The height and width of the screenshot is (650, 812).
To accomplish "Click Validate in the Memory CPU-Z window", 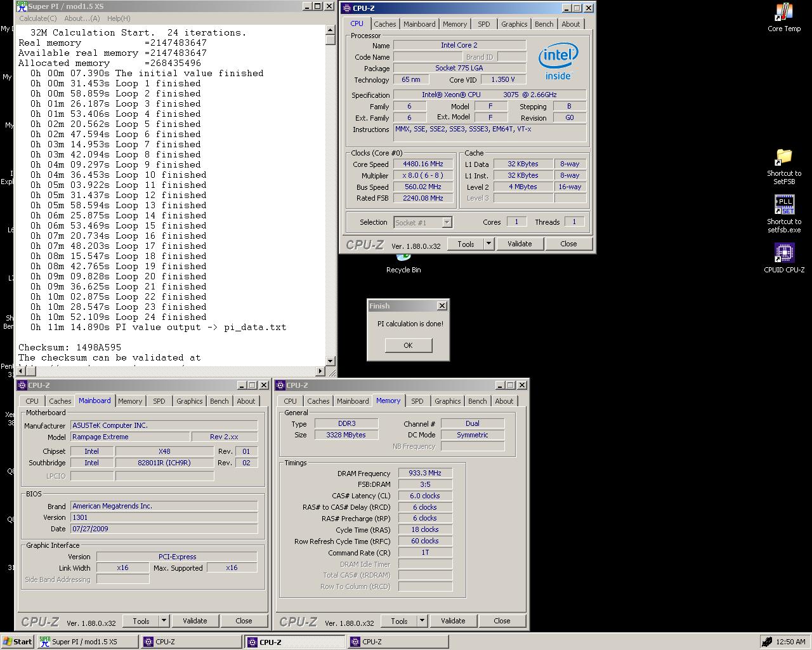I will (x=453, y=621).
